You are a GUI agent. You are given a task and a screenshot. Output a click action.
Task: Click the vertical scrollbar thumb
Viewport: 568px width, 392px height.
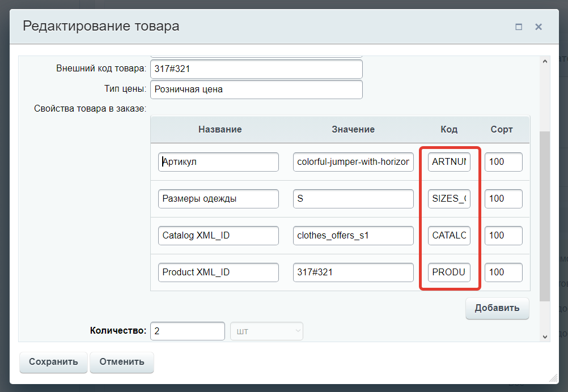pyautogui.click(x=545, y=216)
